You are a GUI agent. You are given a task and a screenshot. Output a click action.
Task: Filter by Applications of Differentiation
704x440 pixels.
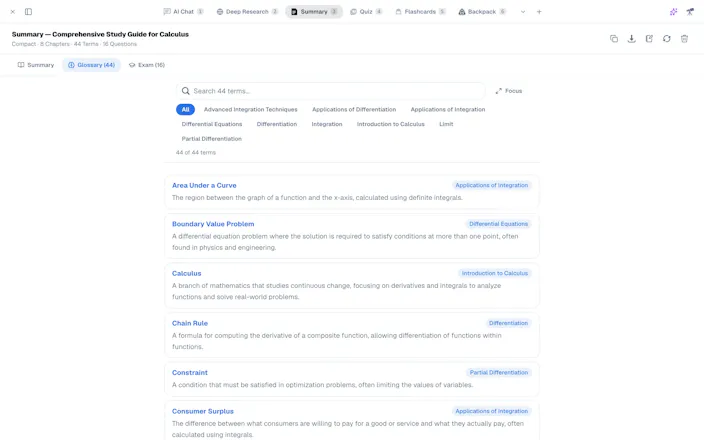coord(354,110)
